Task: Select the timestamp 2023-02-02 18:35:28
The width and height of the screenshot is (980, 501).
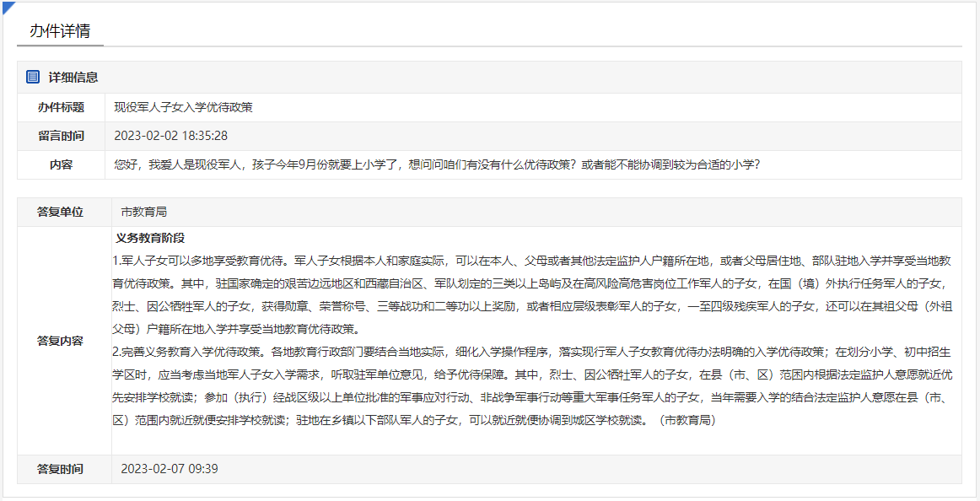Action: (170, 136)
